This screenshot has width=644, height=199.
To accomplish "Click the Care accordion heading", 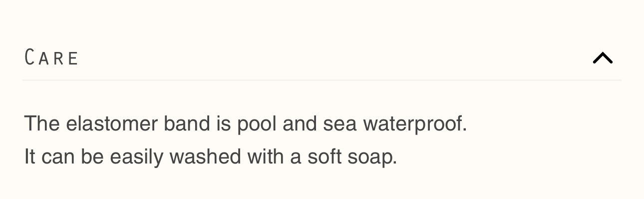I will point(51,57).
